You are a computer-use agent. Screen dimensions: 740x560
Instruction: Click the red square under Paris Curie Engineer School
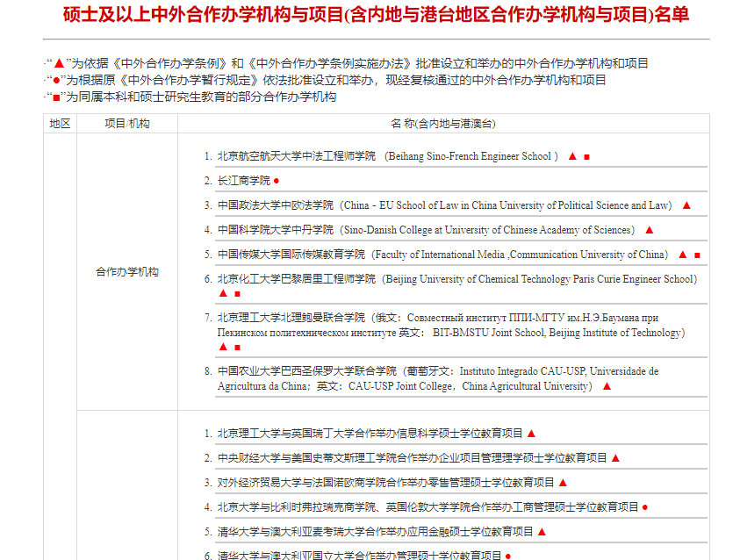237,294
